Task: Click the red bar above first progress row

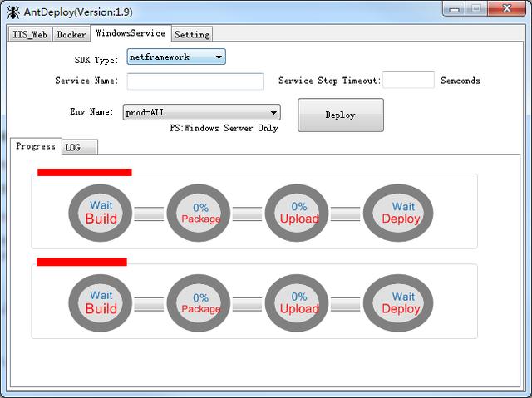Action: point(85,172)
